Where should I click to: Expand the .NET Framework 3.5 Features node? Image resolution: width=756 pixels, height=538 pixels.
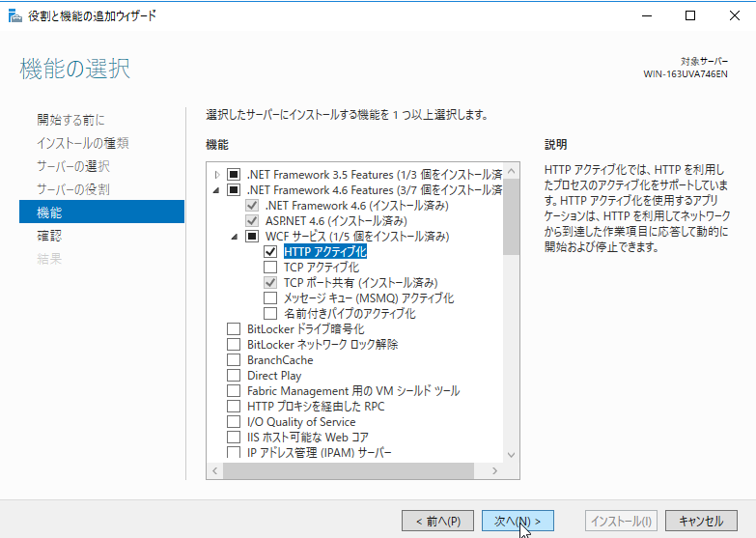217,175
